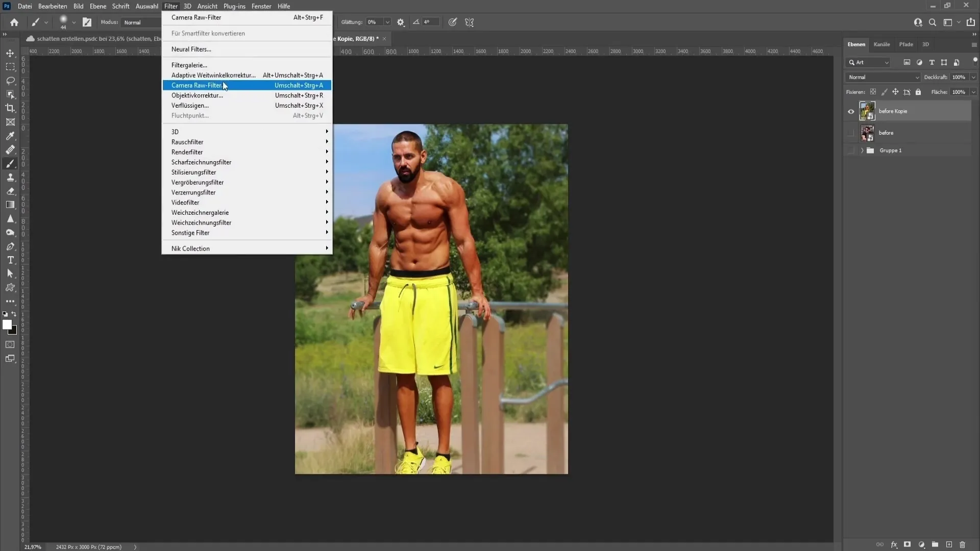Toggle pressure for size icon
The width and height of the screenshot is (980, 551).
click(x=453, y=22)
